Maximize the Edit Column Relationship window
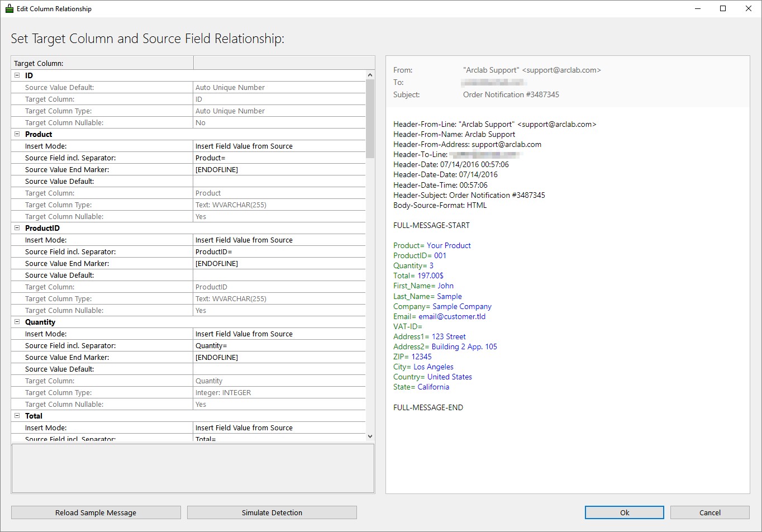 (x=723, y=9)
